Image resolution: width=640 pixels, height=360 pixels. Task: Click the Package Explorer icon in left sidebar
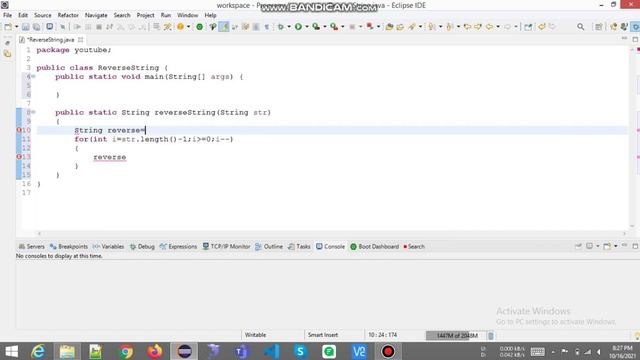point(7,53)
